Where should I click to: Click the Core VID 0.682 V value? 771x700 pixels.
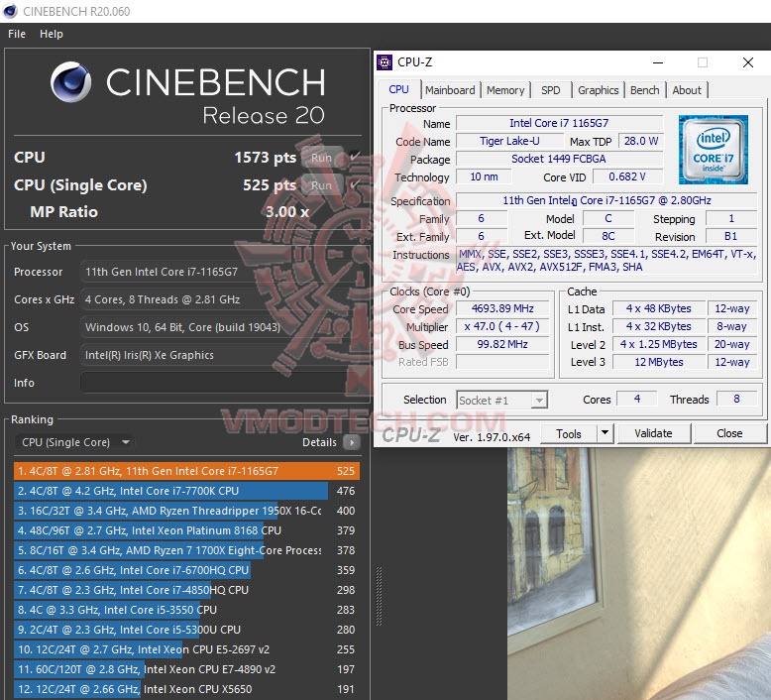coord(627,176)
